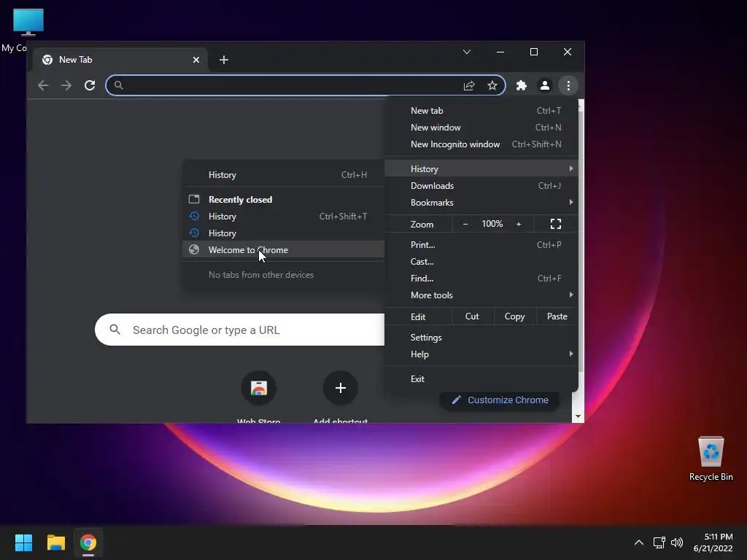Click the 100% zoom value
Viewport: 747px width, 560px height.
[492, 224]
